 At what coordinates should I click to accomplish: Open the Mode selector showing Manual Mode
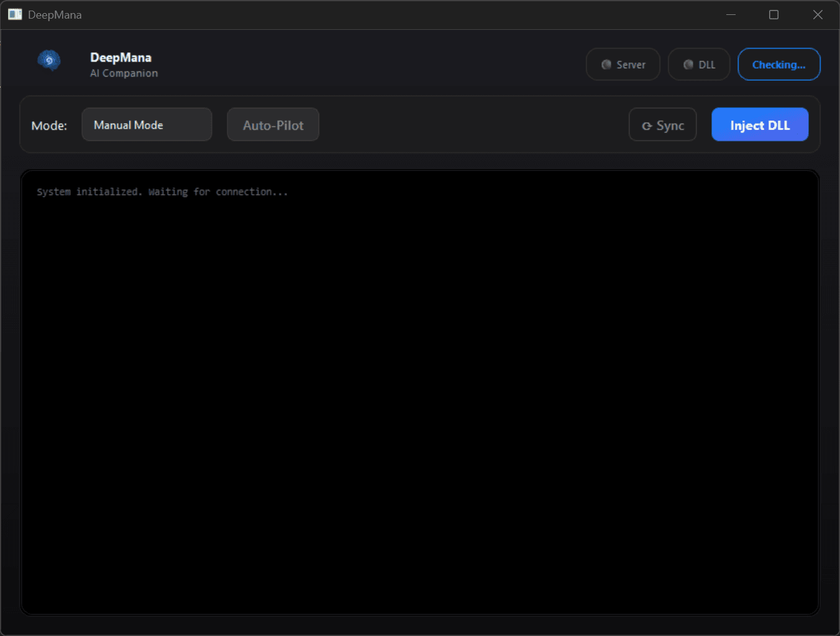click(x=147, y=124)
